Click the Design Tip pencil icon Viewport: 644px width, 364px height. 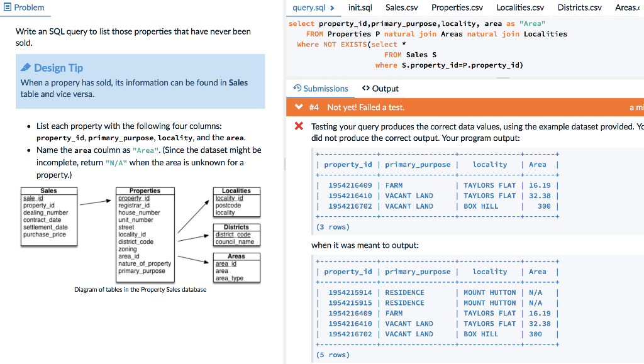point(25,68)
